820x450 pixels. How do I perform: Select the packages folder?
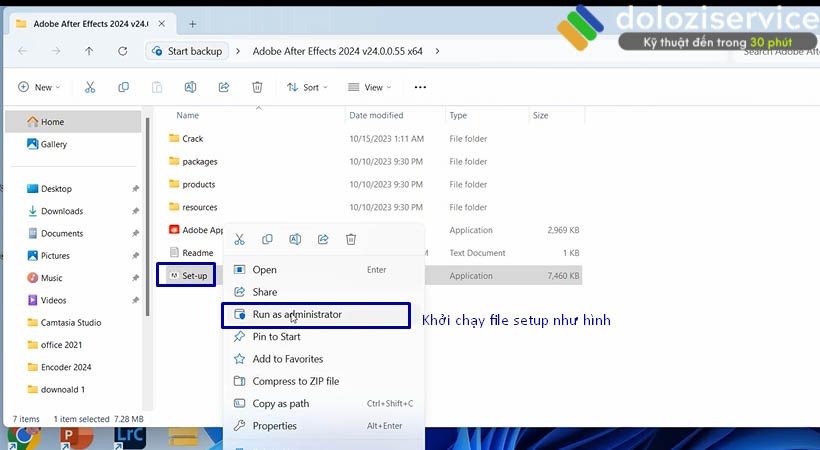tap(193, 162)
